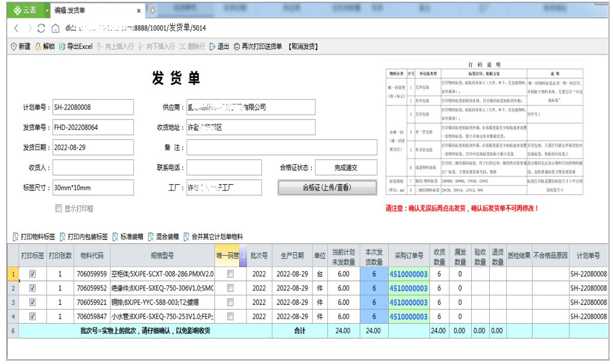This screenshot has width=614, height=364.
Task: Click the 发货日期 field 2022-08-29
Action: point(93,147)
